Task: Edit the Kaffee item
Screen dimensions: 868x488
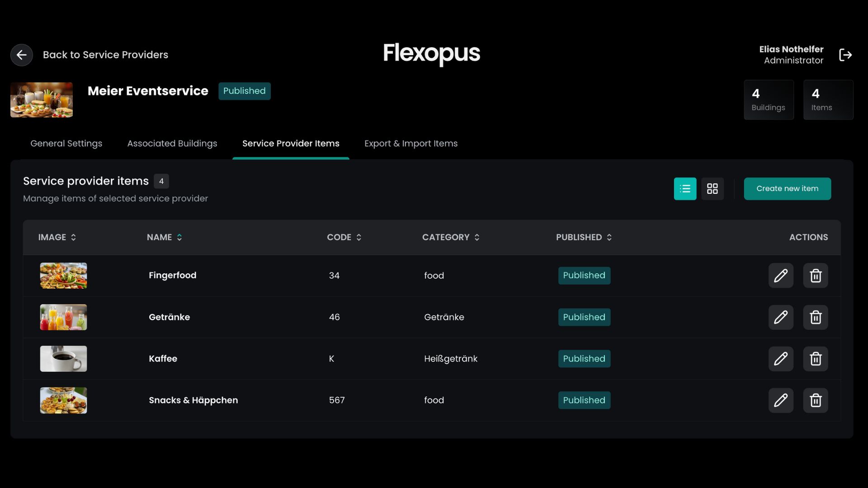Action: pos(781,359)
